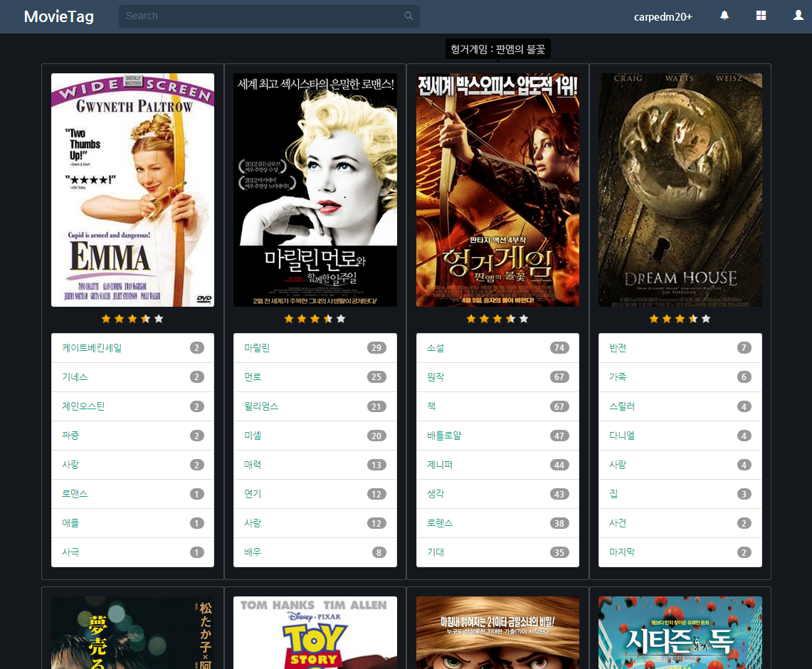Select the 매력 tag
The height and width of the screenshot is (669, 812).
pyautogui.click(x=315, y=465)
